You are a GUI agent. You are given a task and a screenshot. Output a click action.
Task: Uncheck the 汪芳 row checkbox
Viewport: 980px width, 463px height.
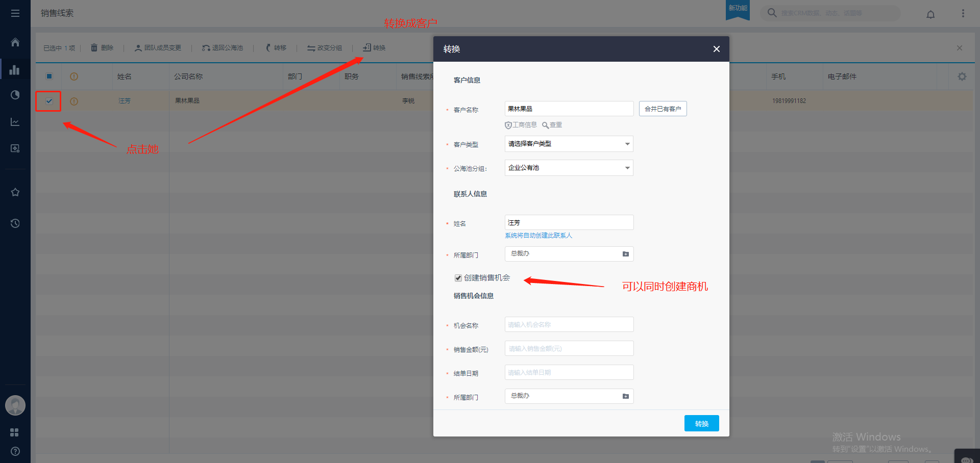tap(49, 101)
